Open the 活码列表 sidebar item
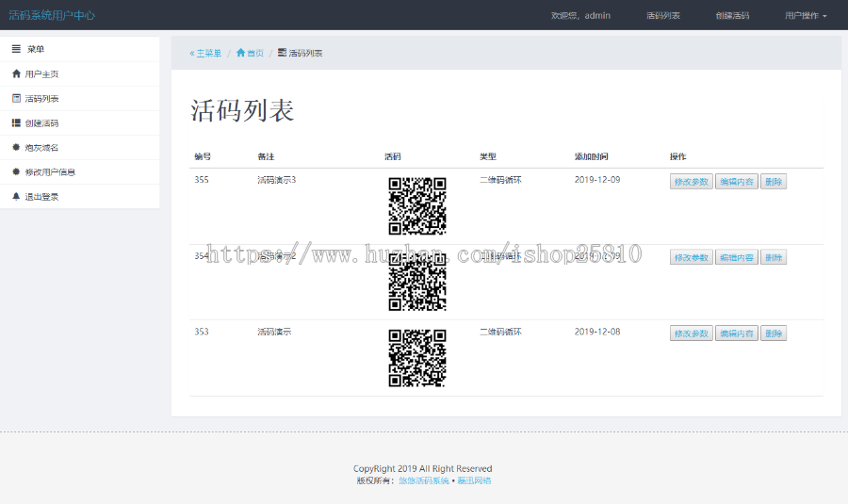This screenshot has width=848, height=504. (x=80, y=98)
